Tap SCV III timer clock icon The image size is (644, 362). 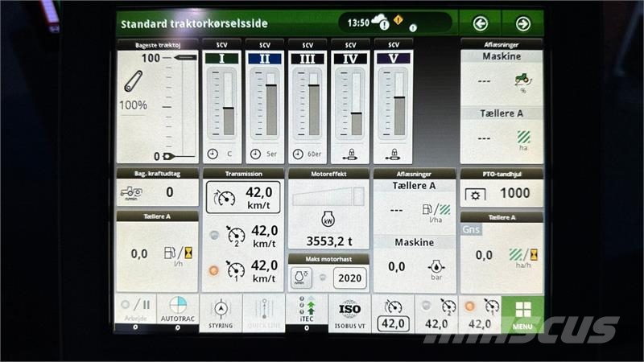pos(298,154)
